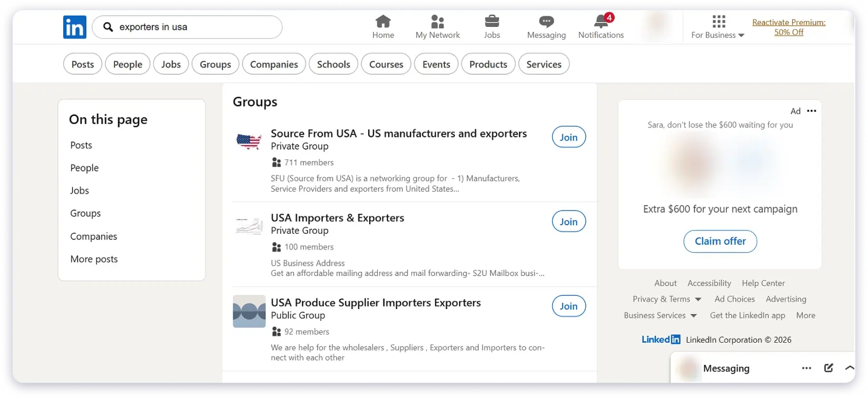Open the LinkedIn home logo

tap(75, 27)
